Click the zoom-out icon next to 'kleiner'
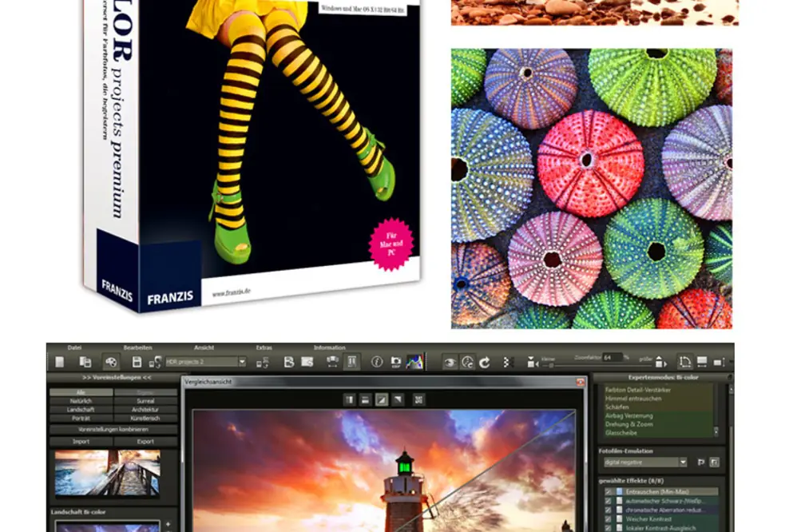The image size is (789, 532). tap(532, 362)
